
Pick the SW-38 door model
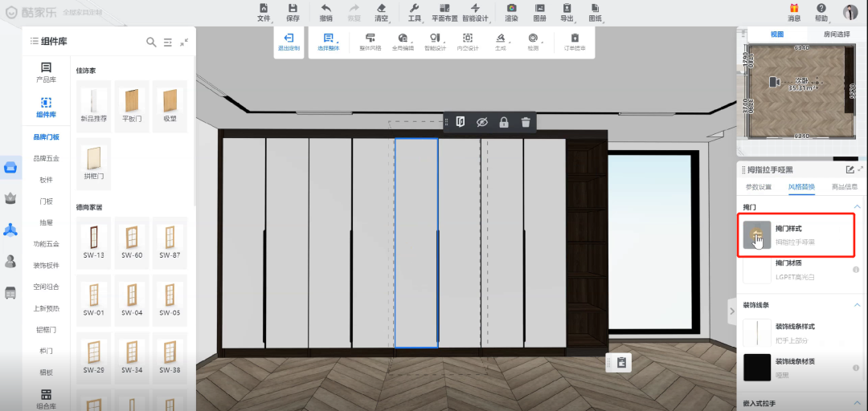point(170,356)
